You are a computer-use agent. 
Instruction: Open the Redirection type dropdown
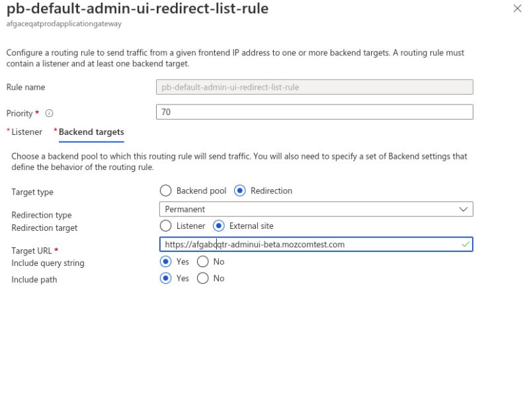pos(316,209)
